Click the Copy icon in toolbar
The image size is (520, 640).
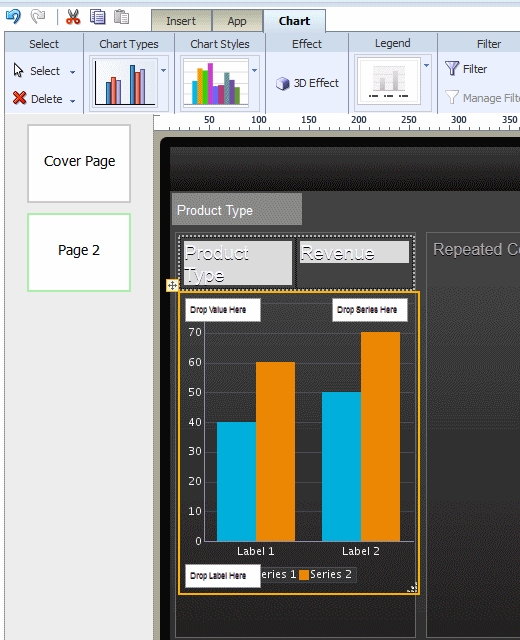click(x=98, y=17)
